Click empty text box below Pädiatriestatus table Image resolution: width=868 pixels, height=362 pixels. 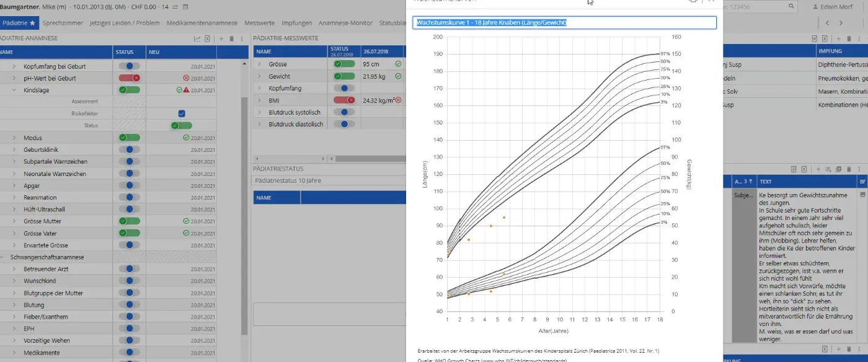(x=329, y=314)
